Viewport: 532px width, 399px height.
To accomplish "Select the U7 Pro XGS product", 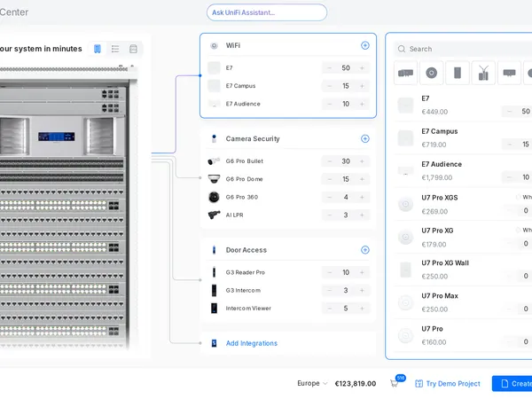I will 463,204.
